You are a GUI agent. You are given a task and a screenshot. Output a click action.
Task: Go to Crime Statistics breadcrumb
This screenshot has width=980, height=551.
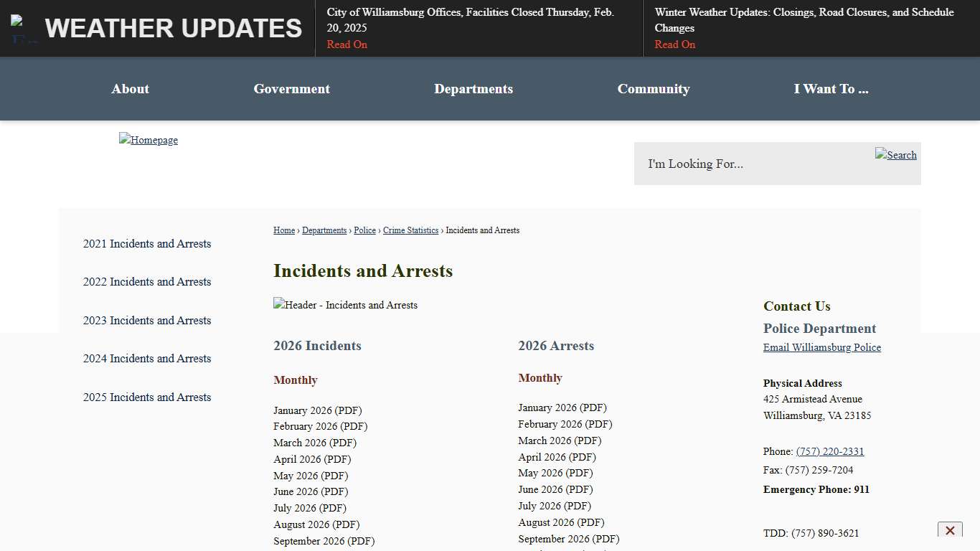coord(410,230)
